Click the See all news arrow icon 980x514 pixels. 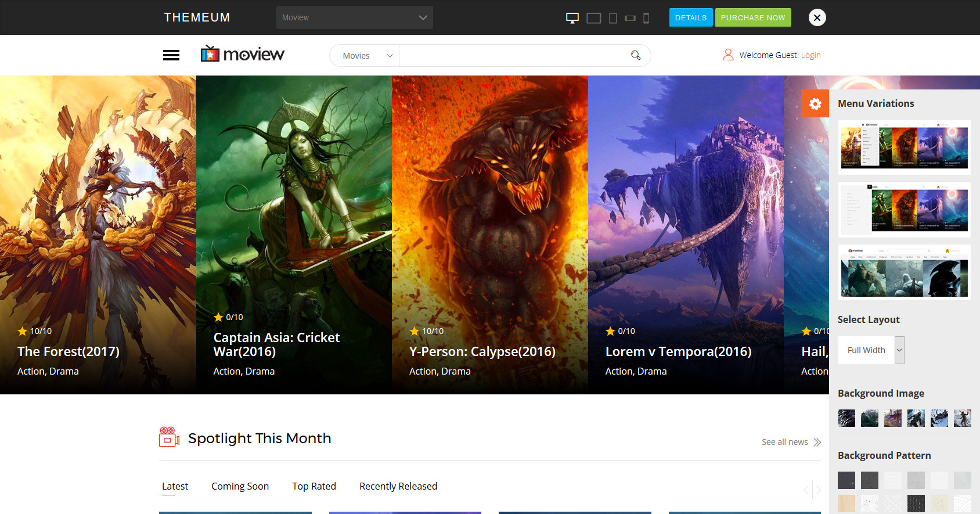tap(817, 442)
